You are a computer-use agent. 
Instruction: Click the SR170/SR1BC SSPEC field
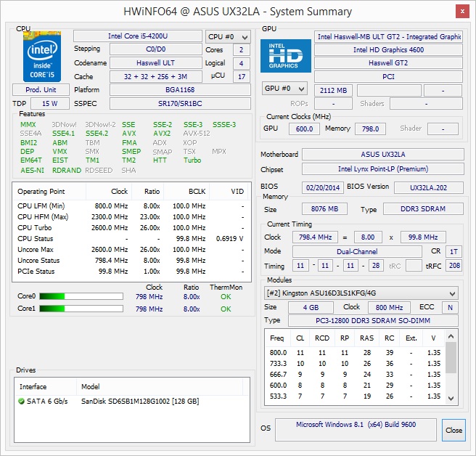(180, 104)
